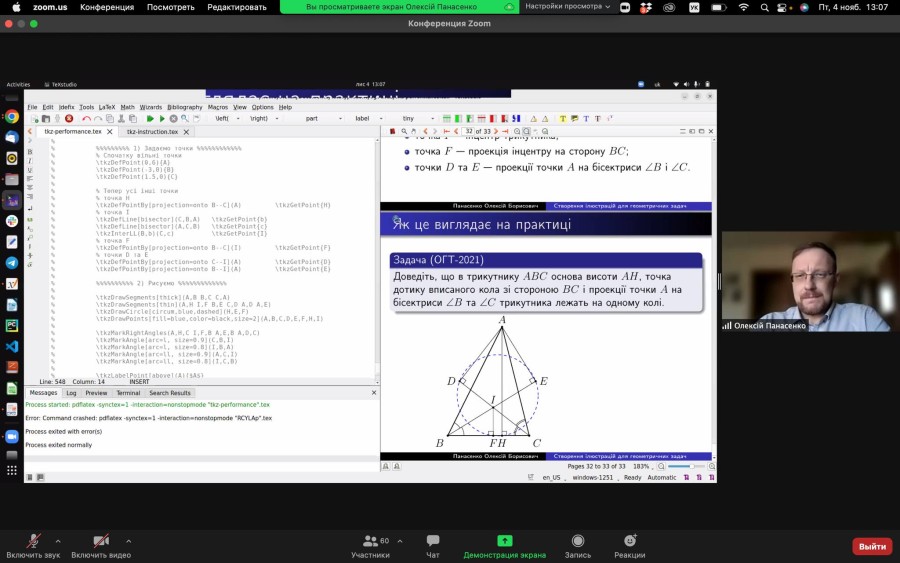
Task: Open participants options arrow beside Участники
Action: click(x=400, y=541)
